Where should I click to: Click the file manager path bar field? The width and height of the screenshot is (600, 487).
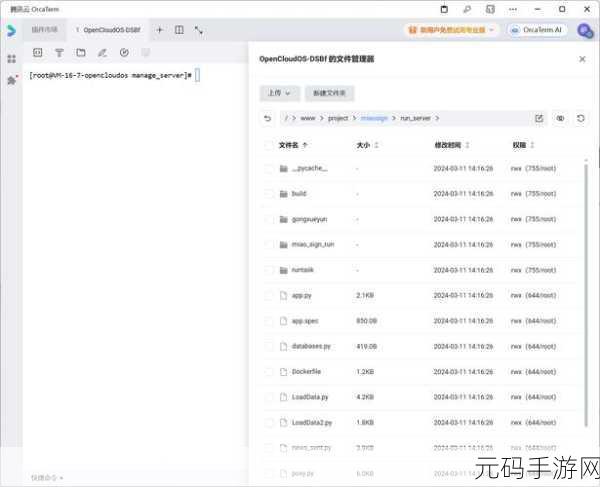(x=405, y=118)
